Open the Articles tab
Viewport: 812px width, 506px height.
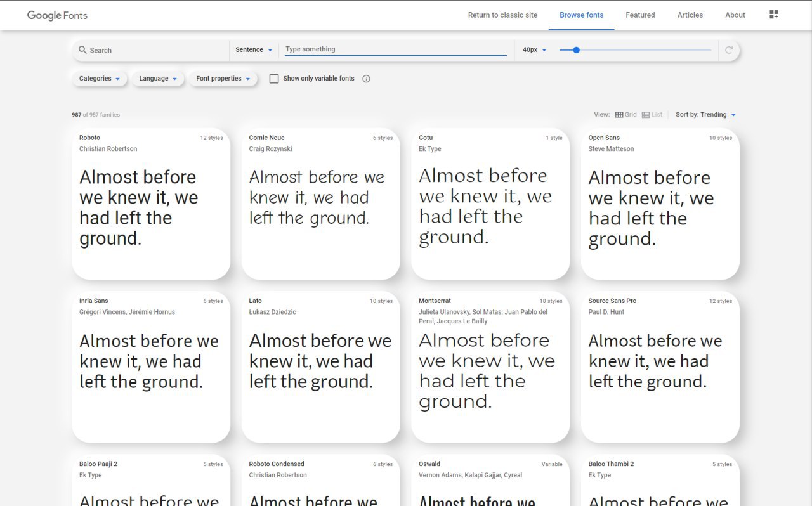(690, 15)
